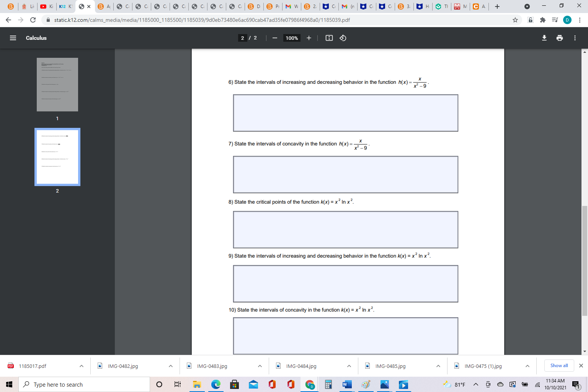
Task: Open File Explorer from the taskbar
Action: point(197,384)
